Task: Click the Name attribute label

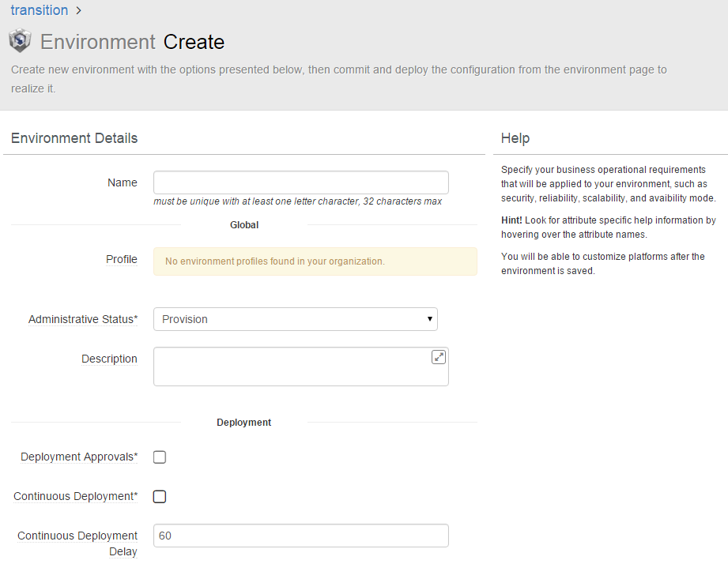Action: (x=122, y=182)
